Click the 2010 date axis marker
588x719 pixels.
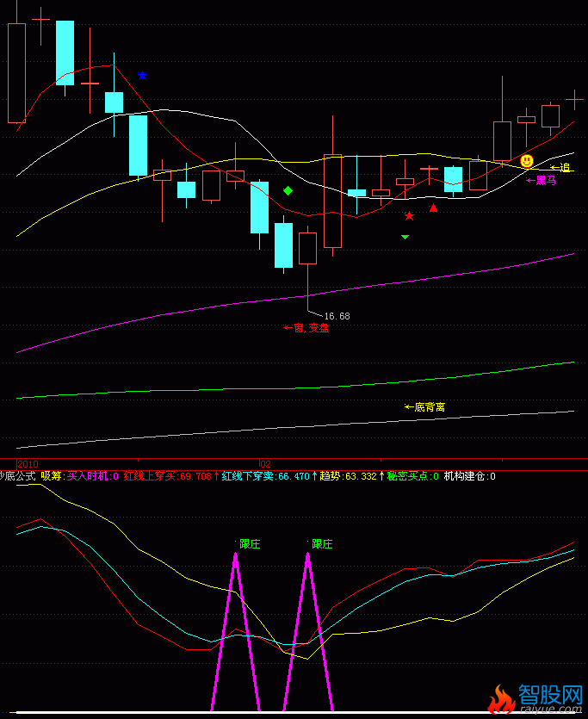(28, 464)
